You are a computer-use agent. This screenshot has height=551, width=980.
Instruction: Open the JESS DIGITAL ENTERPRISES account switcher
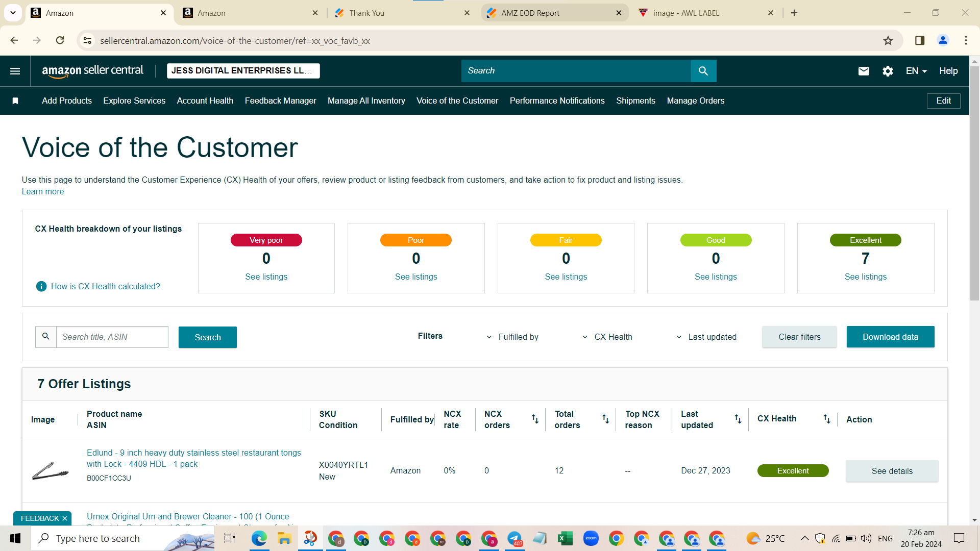click(x=243, y=71)
